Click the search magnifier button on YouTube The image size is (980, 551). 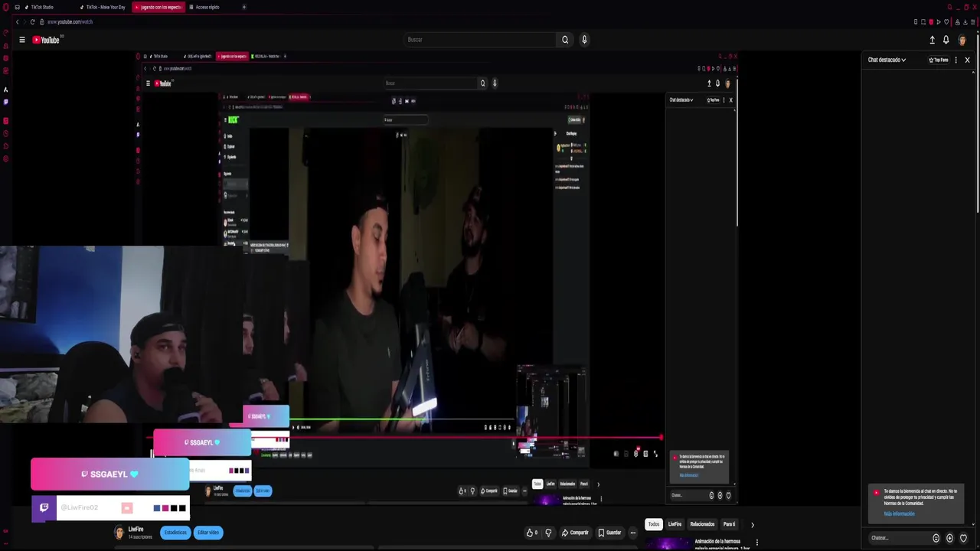[x=565, y=40]
